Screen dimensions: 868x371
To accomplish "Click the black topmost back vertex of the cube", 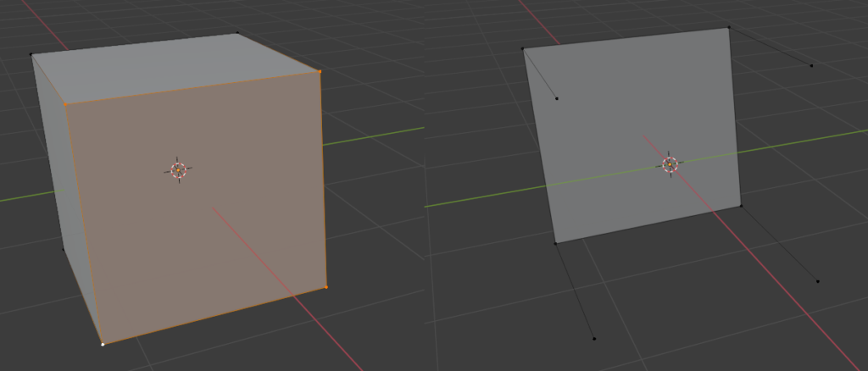I will coord(237,33).
